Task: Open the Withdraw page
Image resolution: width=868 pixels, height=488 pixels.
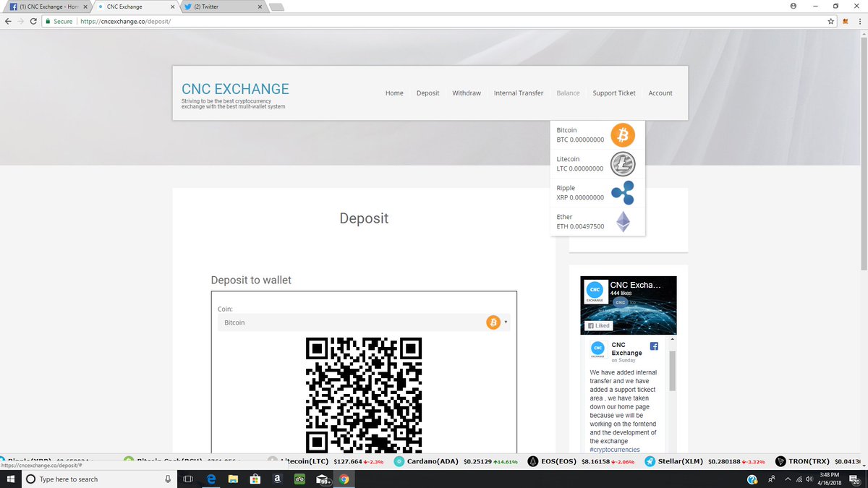Action: (x=467, y=93)
